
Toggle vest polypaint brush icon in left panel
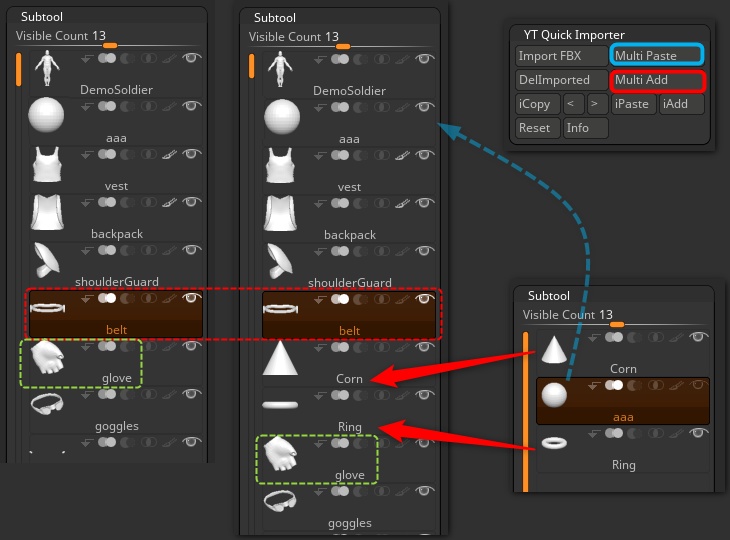pyautogui.click(x=169, y=154)
